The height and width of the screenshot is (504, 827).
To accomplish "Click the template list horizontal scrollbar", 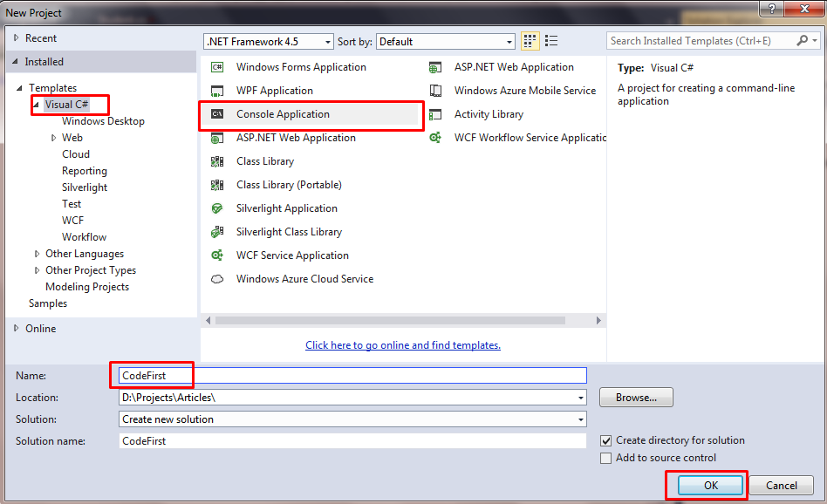I will [x=390, y=321].
